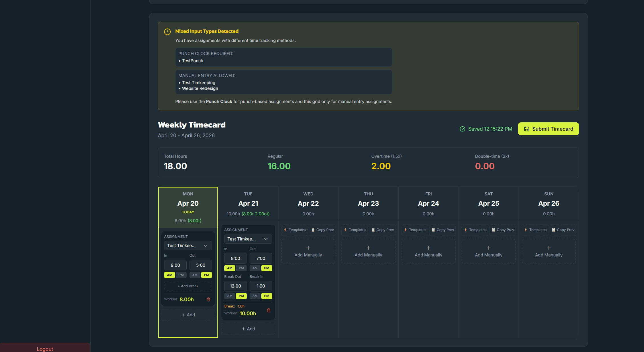This screenshot has height=352, width=644.
Task: Set Tuesday In time to AM
Action: [230, 268]
